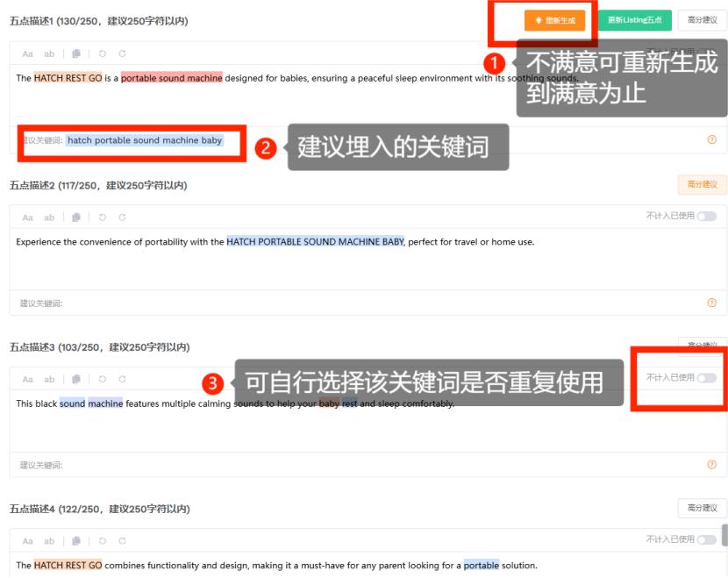This screenshot has height=578, width=728.
Task: Copy the text of 五点描述2 with the copy icon
Action: [x=76, y=218]
